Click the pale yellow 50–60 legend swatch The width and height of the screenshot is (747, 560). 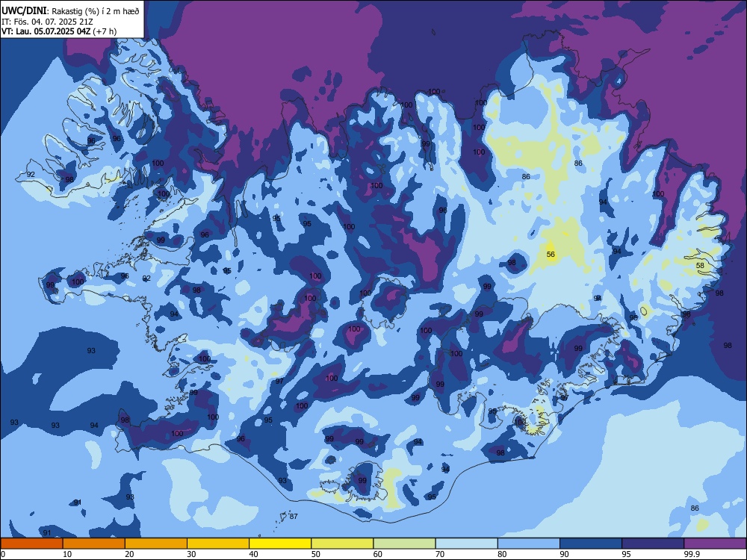click(x=342, y=544)
